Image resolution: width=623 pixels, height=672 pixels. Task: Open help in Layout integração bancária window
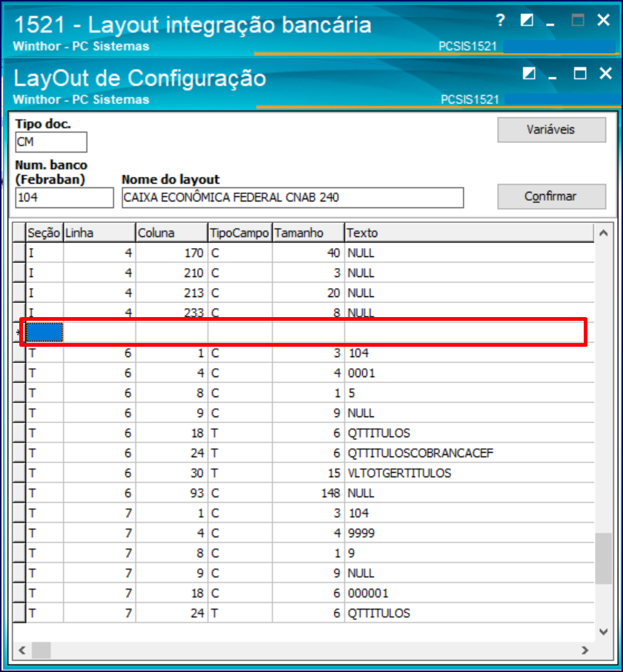tap(500, 20)
